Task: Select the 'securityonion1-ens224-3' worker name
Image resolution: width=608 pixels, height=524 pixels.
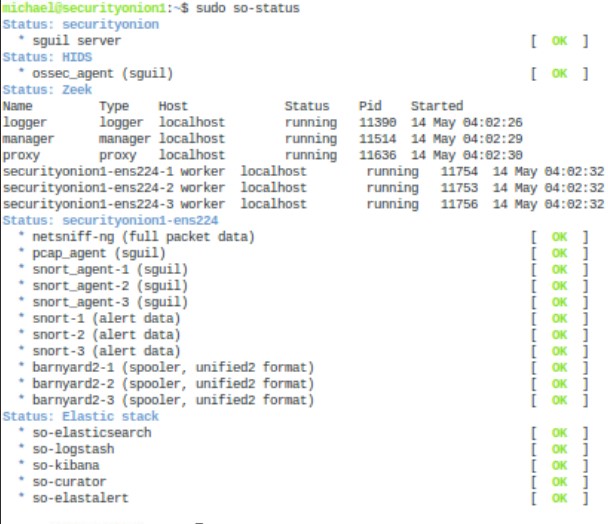Action: [x=88, y=204]
